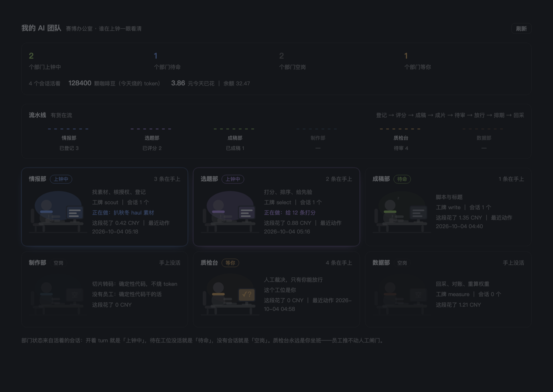Click the 工牌 measure line in 数据部

coord(468,294)
